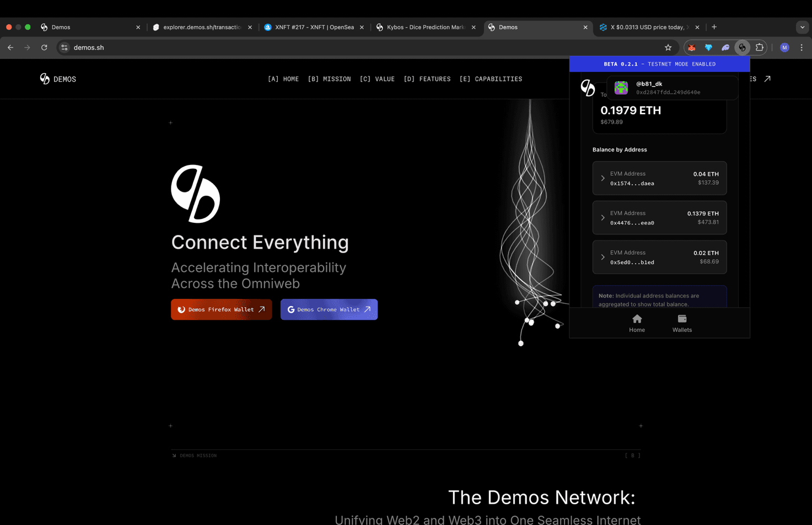The image size is (812, 525).
Task: Expand the EVM Address 0x4476...eea0 entry
Action: tap(659, 217)
